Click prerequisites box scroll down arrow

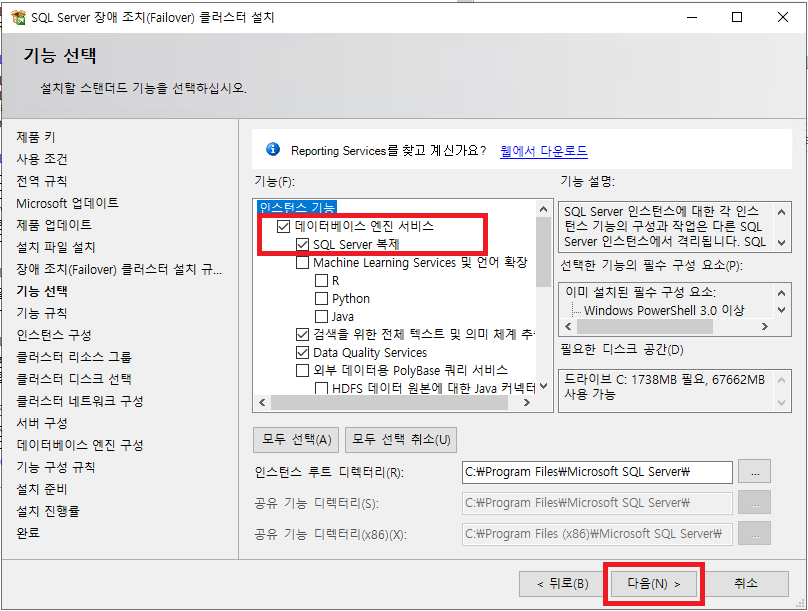coord(781,310)
